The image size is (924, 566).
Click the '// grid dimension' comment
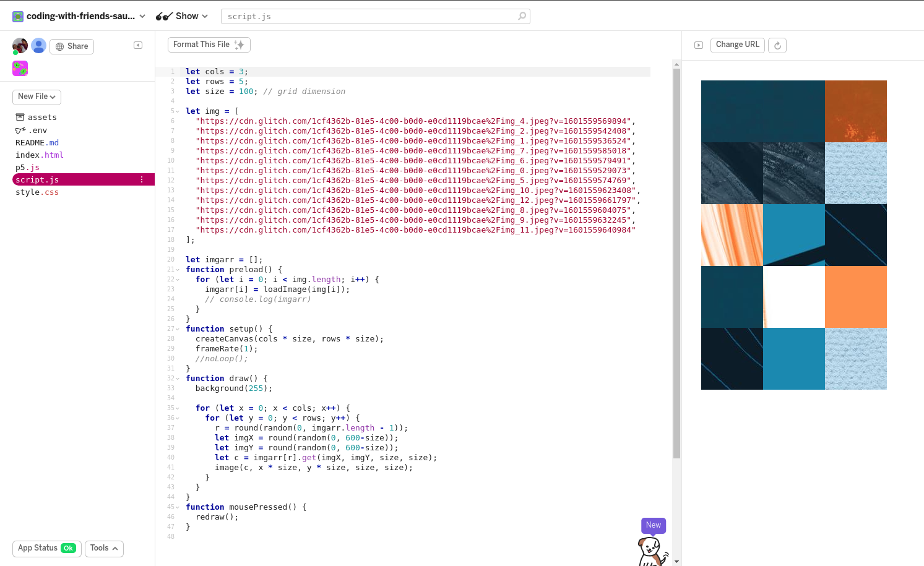tap(304, 92)
